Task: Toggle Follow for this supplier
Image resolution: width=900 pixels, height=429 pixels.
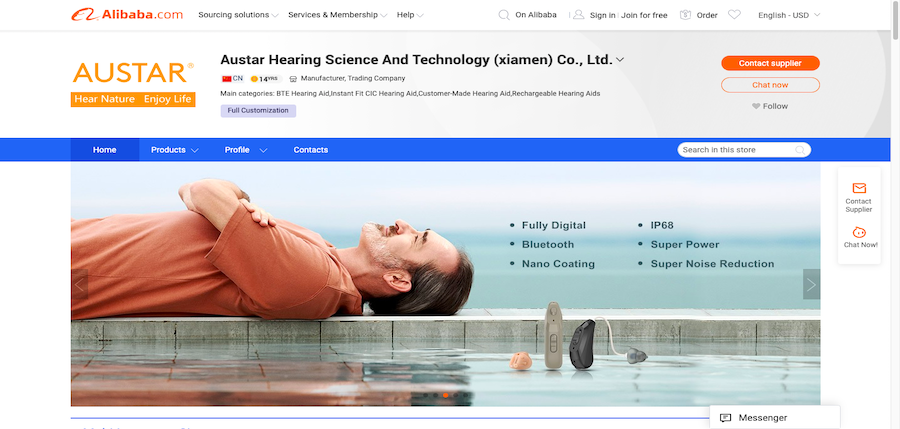Action: (x=770, y=106)
